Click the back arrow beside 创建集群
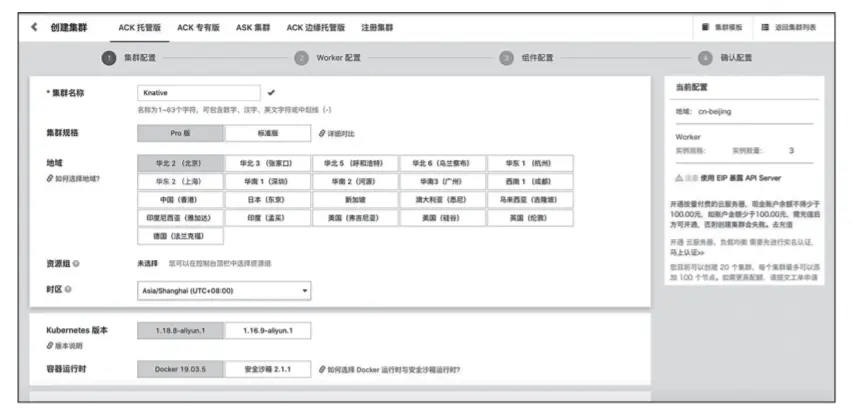 point(34,27)
